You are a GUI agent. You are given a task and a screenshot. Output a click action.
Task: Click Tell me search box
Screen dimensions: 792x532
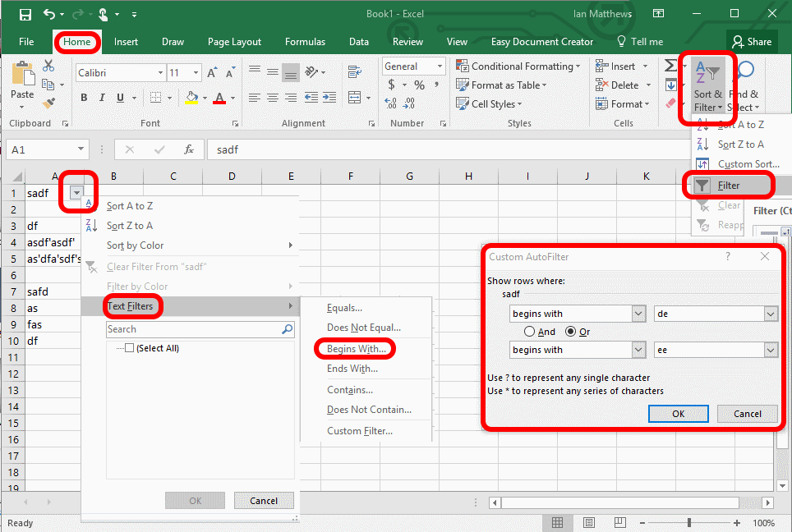(640, 42)
